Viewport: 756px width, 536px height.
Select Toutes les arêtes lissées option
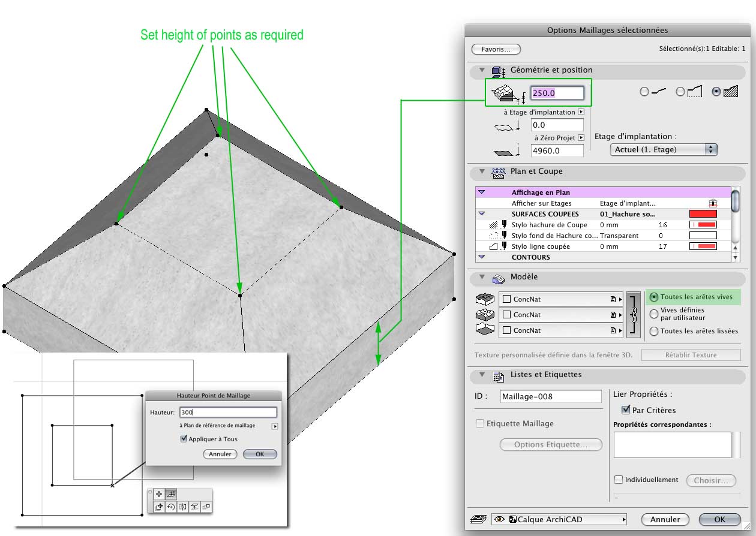point(653,331)
